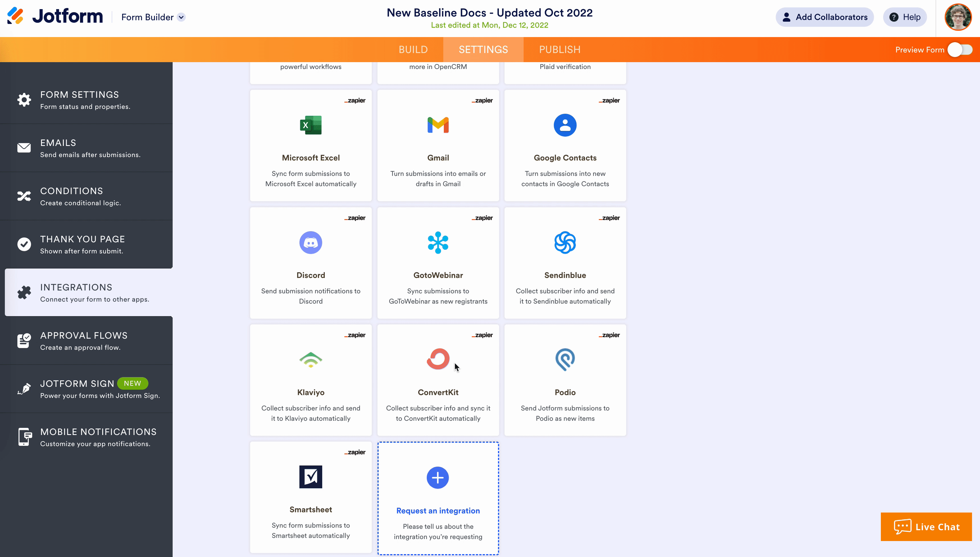This screenshot has width=980, height=557.
Task: Open CONDITIONS section in the sidebar
Action: click(86, 196)
